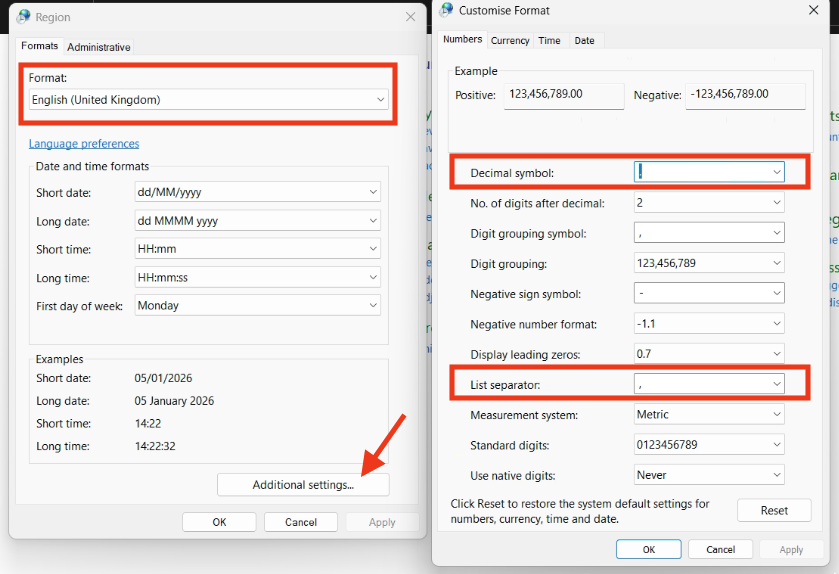This screenshot has width=839, height=574.
Task: Switch to the Currency tab
Action: click(x=510, y=41)
